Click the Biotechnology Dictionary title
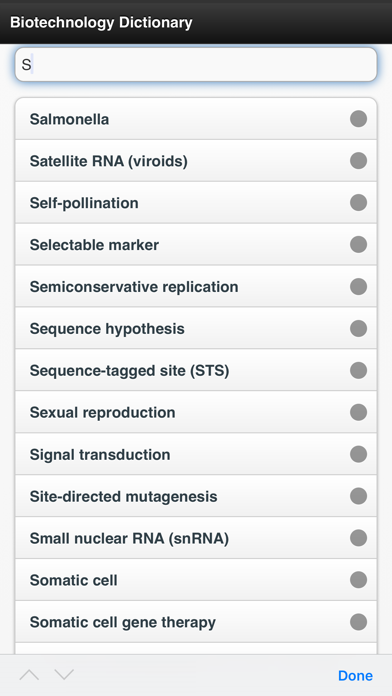 pos(101,22)
